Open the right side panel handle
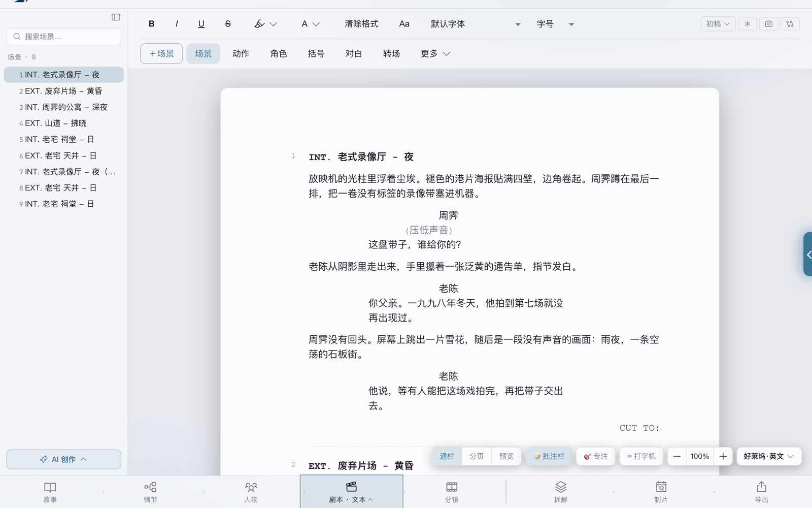 [x=808, y=255]
